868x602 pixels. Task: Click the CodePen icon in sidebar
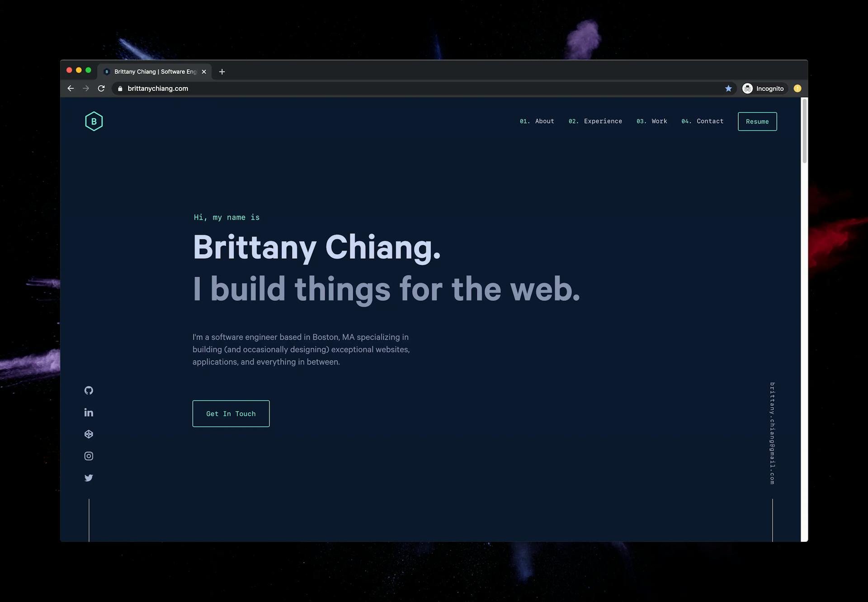click(89, 434)
